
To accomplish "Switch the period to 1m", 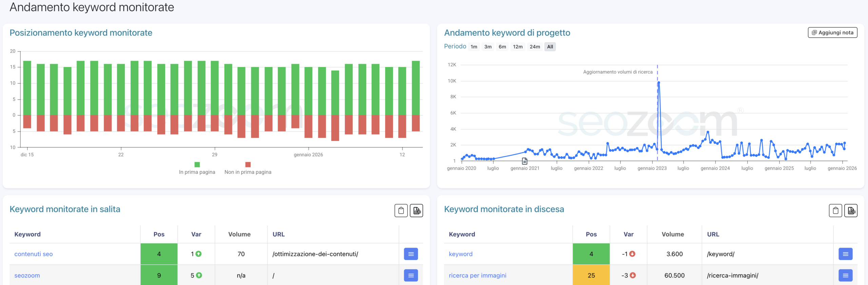I will pos(474,47).
